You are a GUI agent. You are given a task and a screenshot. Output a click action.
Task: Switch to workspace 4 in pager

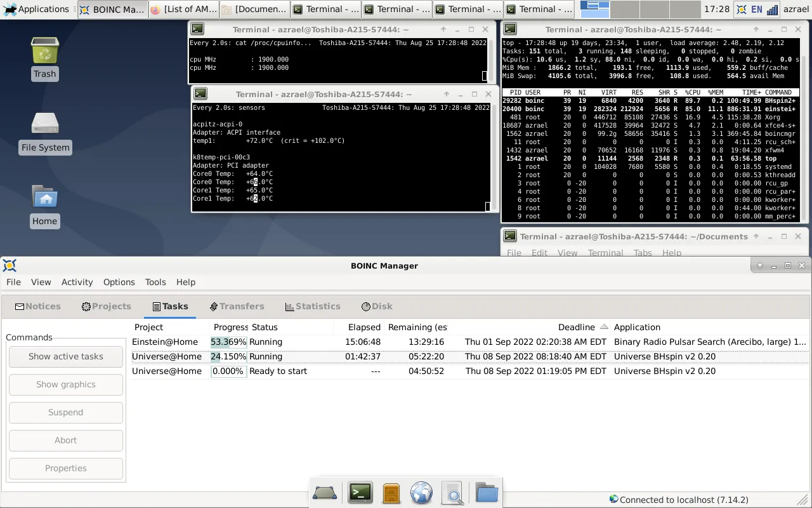click(x=686, y=9)
